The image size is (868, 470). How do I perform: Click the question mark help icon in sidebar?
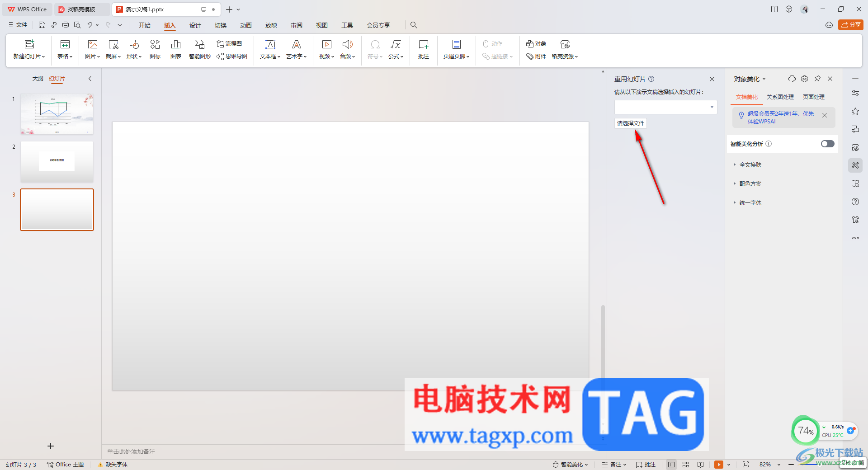(855, 202)
